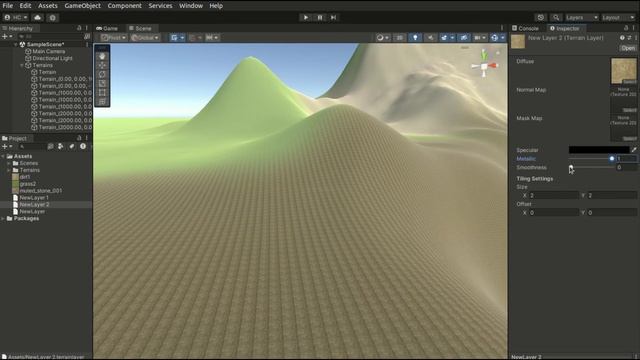The width and height of the screenshot is (640, 360).
Task: Open the Component menu
Action: pos(124,6)
